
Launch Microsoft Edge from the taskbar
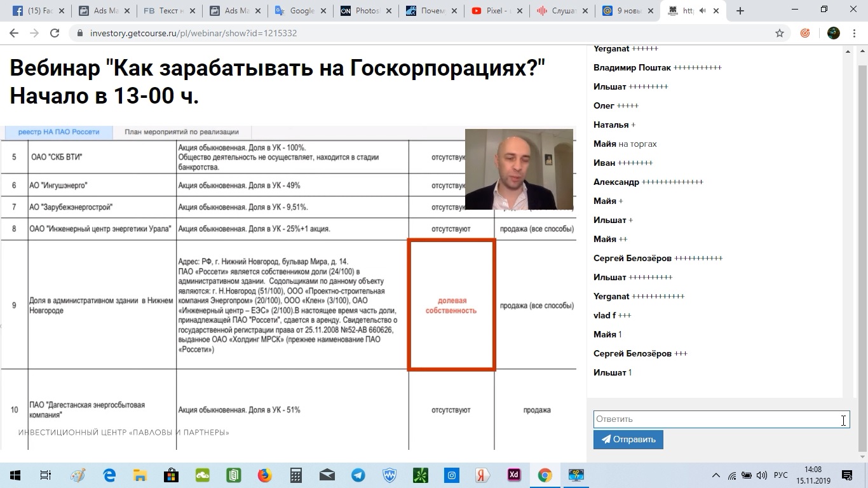pyautogui.click(x=108, y=475)
